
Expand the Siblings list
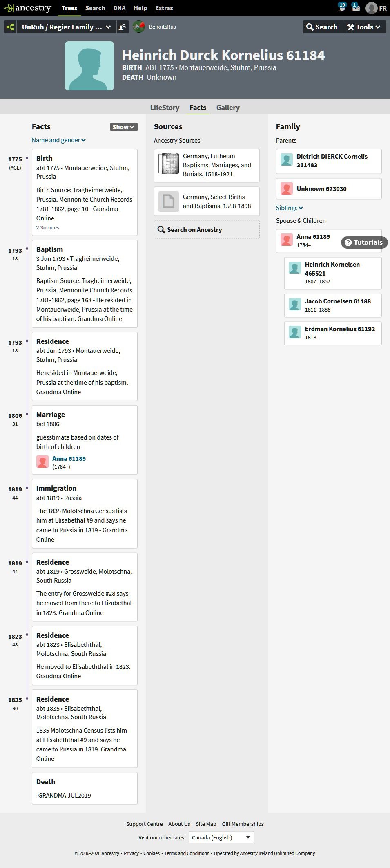point(290,208)
